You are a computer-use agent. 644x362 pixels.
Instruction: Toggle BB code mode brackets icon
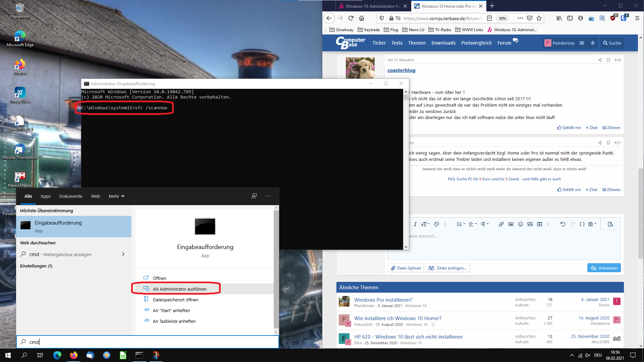[582, 224]
